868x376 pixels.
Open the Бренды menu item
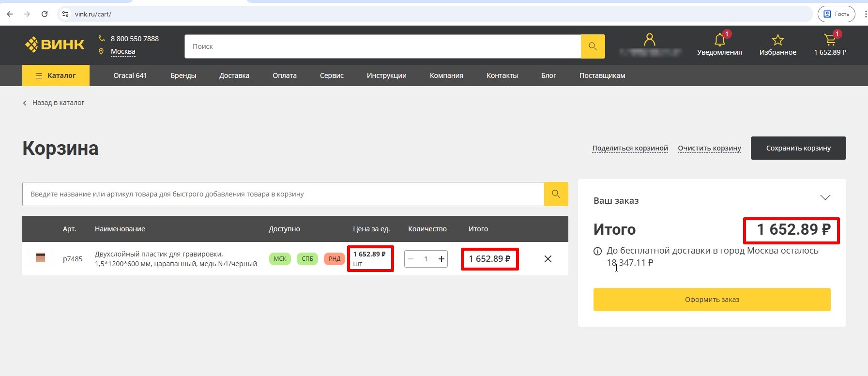(183, 75)
